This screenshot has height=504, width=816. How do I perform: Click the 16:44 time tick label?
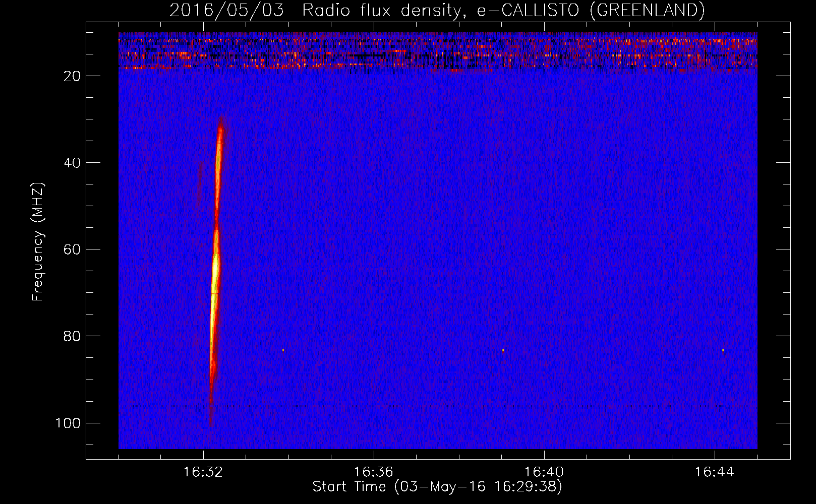pos(714,472)
